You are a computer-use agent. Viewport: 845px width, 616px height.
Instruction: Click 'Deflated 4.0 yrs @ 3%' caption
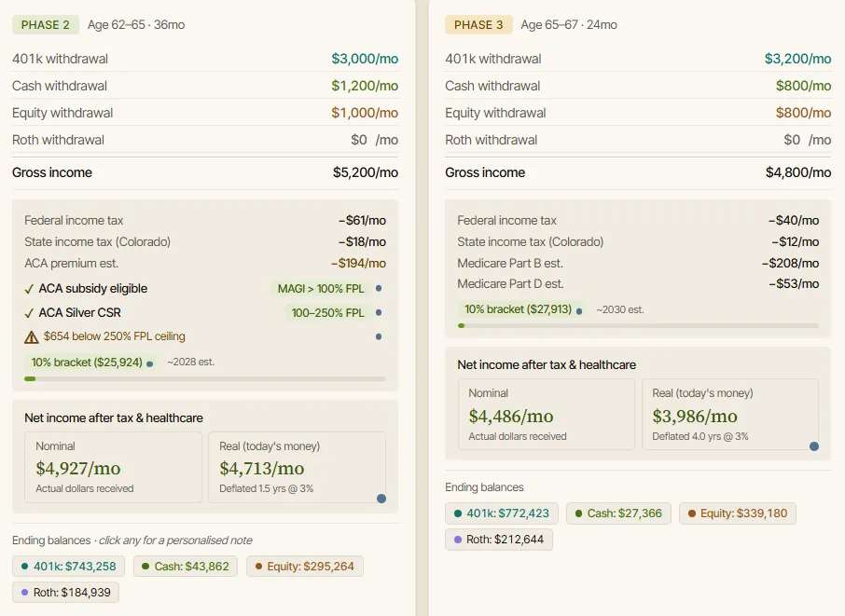[x=700, y=436]
